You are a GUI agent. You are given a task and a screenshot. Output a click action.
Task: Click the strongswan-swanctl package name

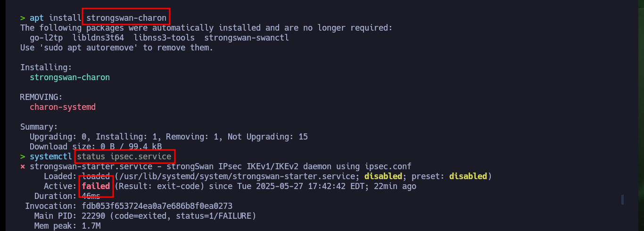[x=247, y=38]
